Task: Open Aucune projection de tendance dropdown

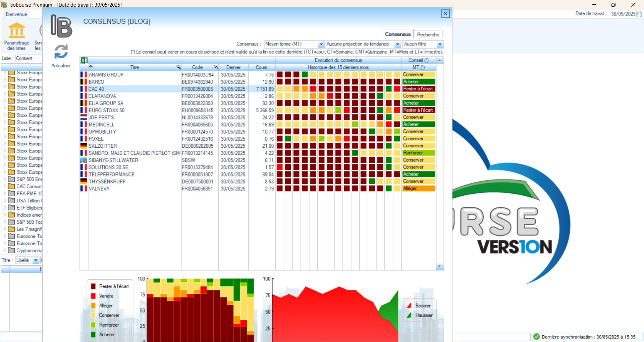Action: coord(397,44)
